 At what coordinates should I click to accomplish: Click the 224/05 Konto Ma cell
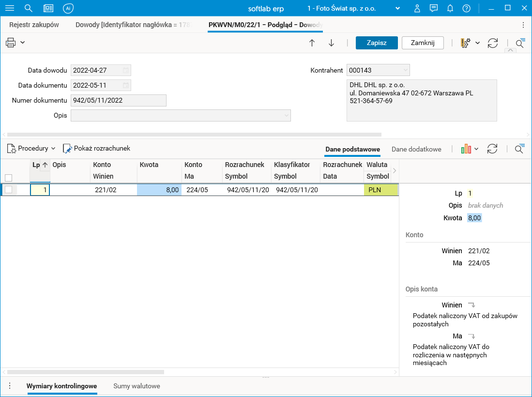[202, 190]
